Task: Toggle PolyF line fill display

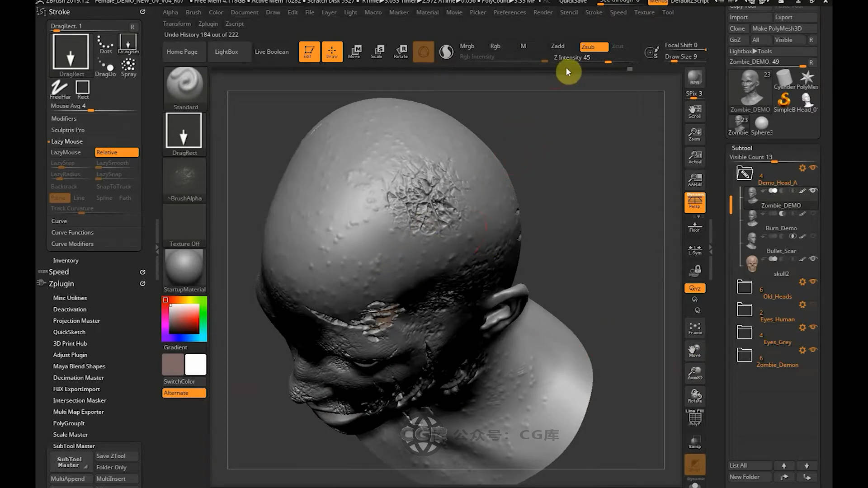Action: (695, 418)
